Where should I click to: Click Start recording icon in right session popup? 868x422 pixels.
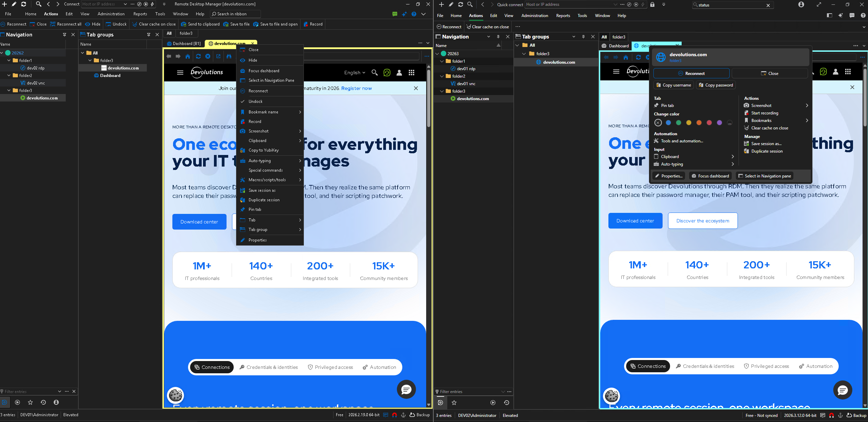click(746, 113)
